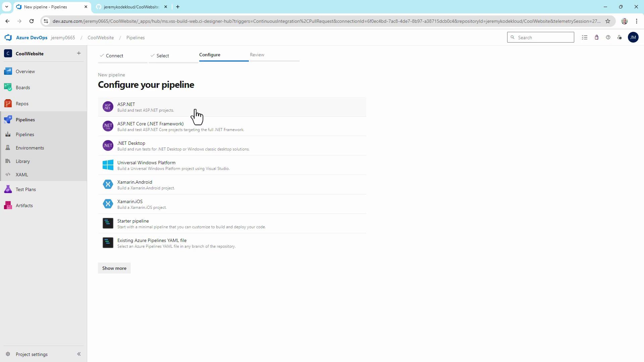Choose the ASP.NET template title

[126, 104]
